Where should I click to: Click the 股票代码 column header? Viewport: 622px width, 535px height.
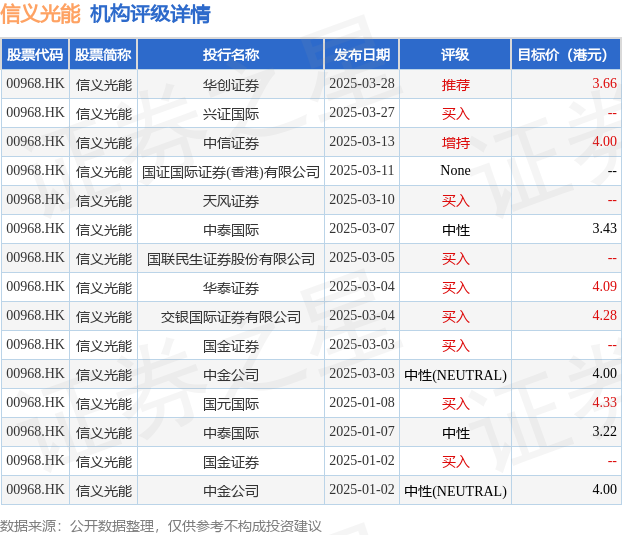pyautogui.click(x=35, y=54)
